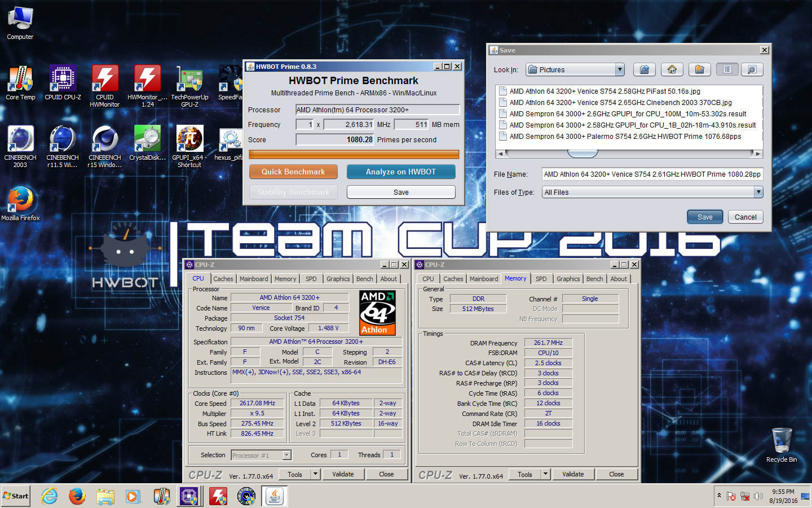Click the Home folder icon in Save dialog

[x=672, y=69]
